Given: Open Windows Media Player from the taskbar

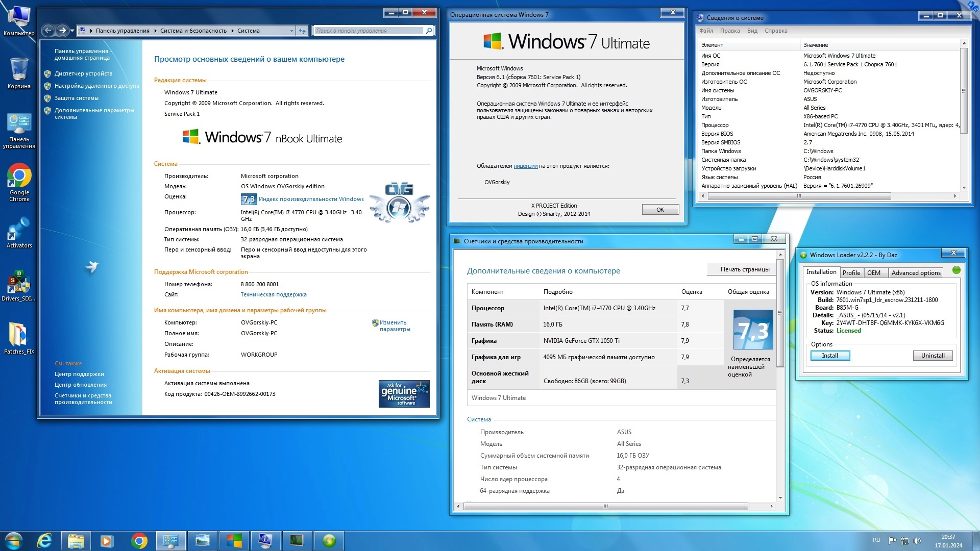Looking at the screenshot, I should coord(106,540).
